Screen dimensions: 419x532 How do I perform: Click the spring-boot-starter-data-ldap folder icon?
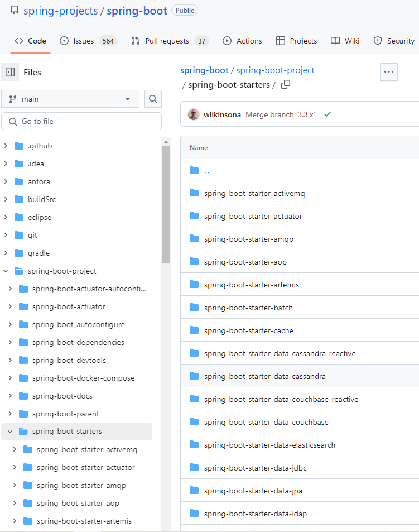click(x=194, y=514)
